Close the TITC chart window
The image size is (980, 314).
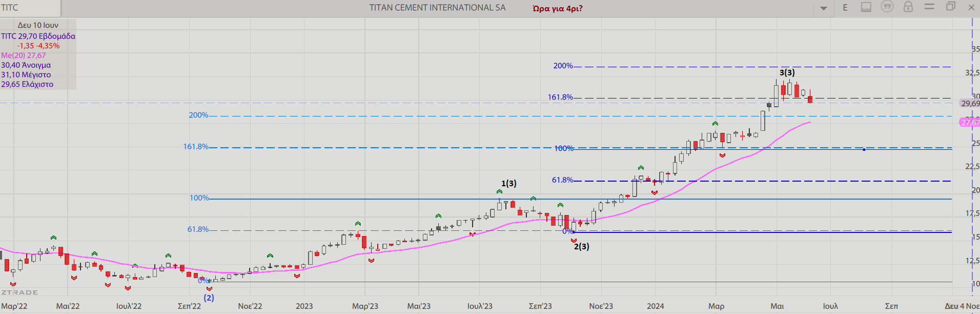[971, 7]
